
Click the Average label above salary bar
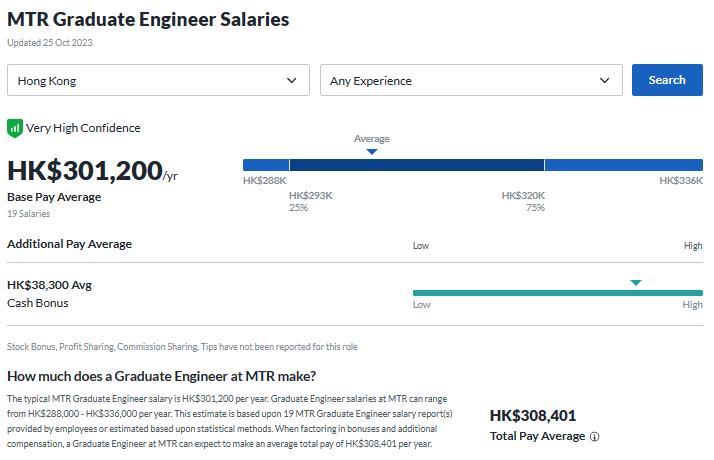click(372, 138)
